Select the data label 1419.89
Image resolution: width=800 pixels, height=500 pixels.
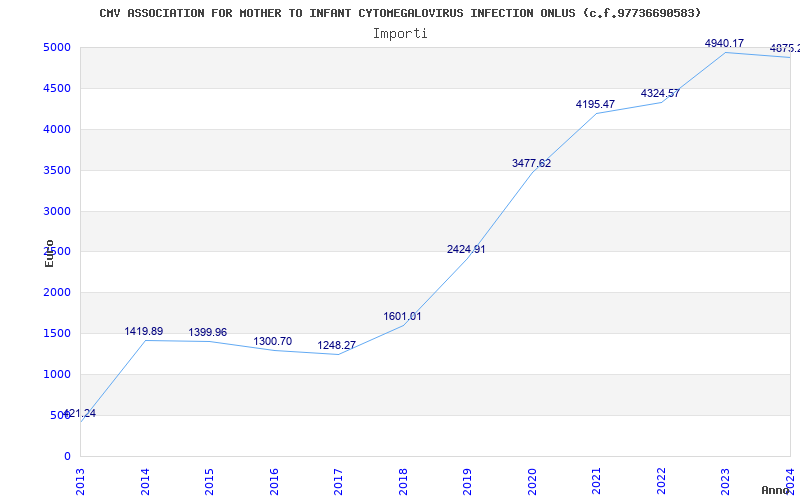click(144, 332)
